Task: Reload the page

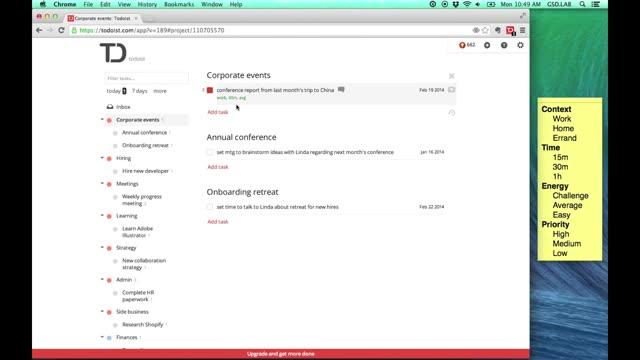Action: coord(61,30)
